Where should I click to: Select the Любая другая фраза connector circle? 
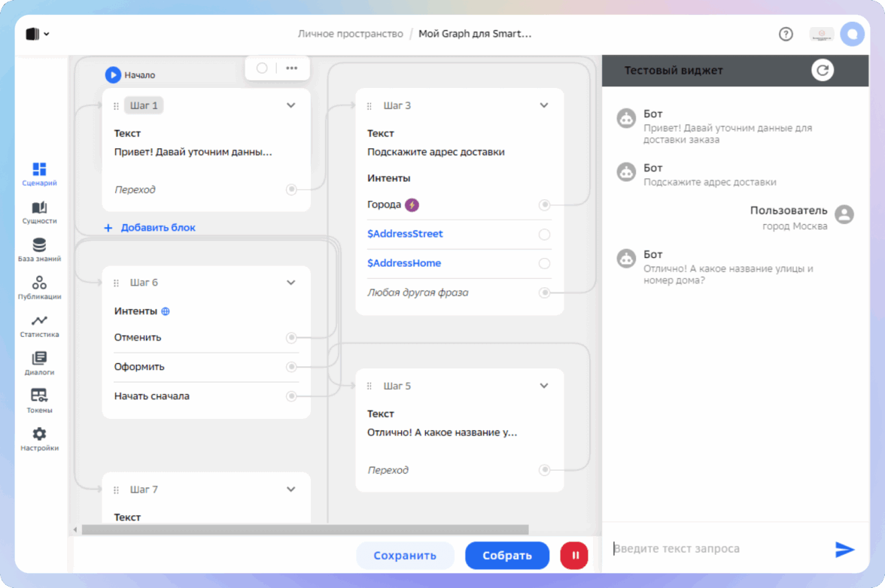(x=544, y=292)
